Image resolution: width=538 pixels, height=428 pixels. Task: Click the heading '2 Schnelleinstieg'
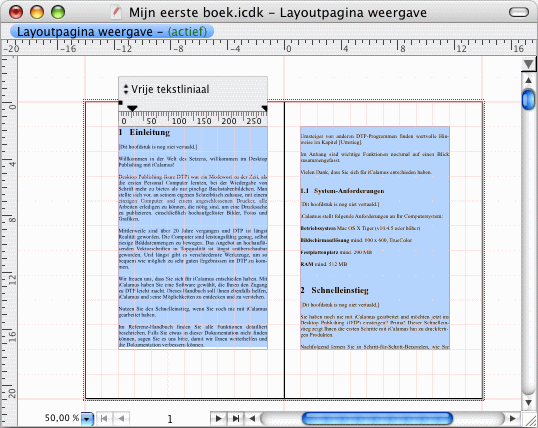(x=335, y=290)
